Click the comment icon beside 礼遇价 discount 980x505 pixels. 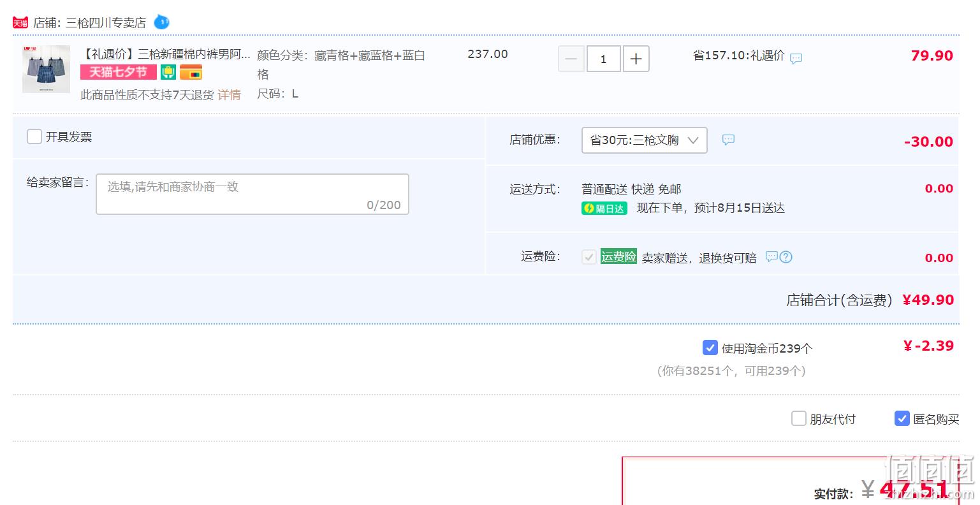[796, 59]
